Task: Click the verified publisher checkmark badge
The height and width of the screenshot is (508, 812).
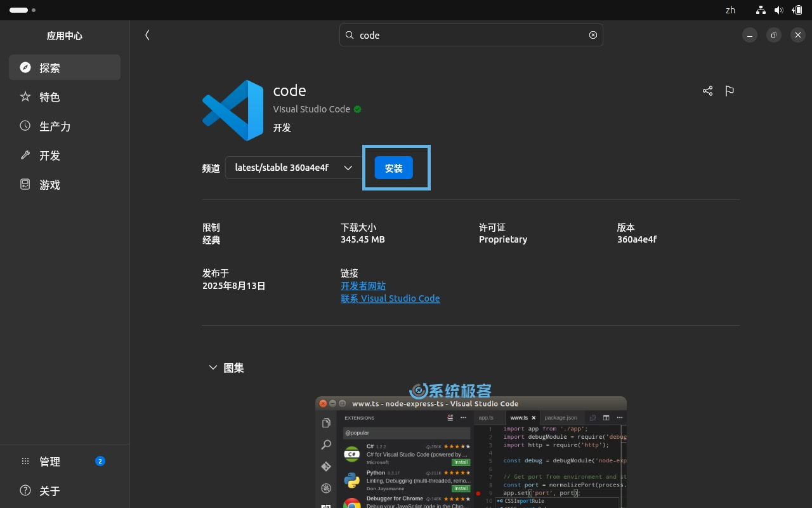Action: point(357,109)
